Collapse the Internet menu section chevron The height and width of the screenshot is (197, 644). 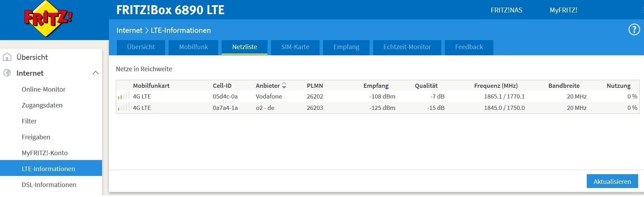point(95,73)
